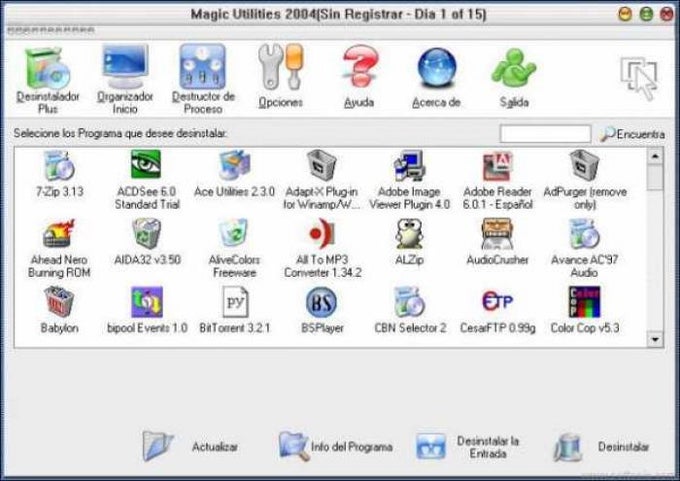Select CBN Selector 2
This screenshot has height=481, width=680.
pos(409,310)
